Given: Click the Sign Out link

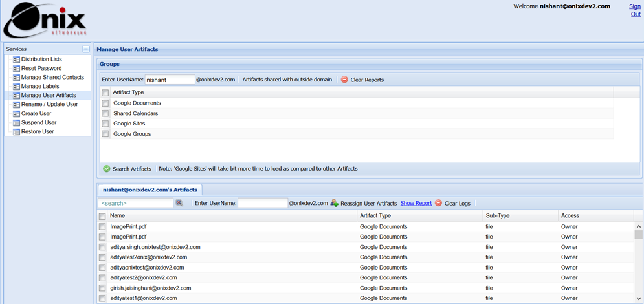Looking at the screenshot, I should [x=635, y=10].
